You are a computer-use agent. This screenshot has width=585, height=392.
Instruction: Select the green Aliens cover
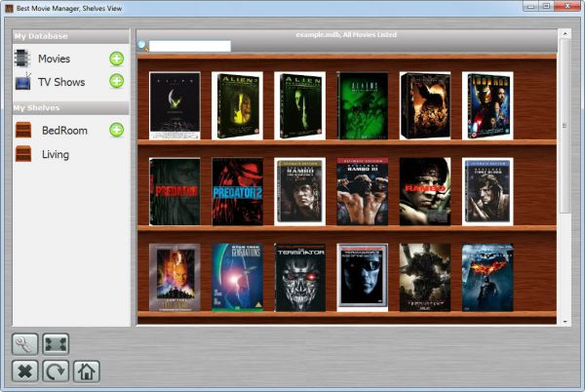click(x=363, y=106)
